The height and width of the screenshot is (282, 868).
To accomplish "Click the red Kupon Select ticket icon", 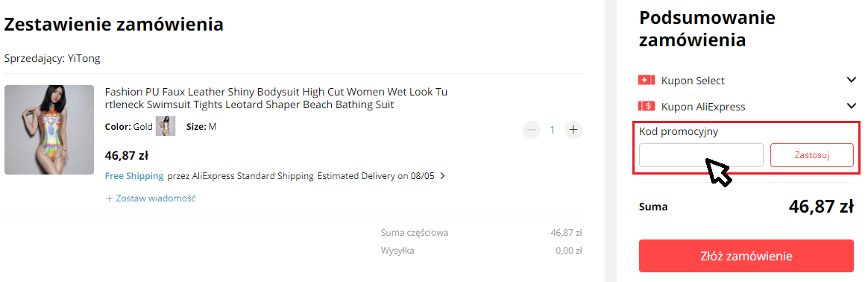I will pos(647,81).
